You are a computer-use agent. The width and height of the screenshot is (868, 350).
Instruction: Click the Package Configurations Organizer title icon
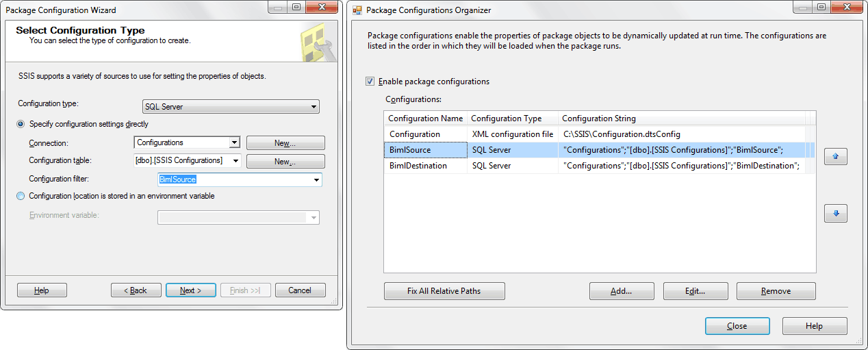(357, 10)
